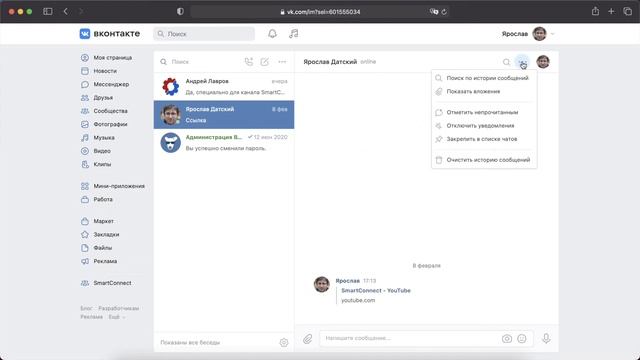Click the Музыка sidebar icon

pos(84,138)
